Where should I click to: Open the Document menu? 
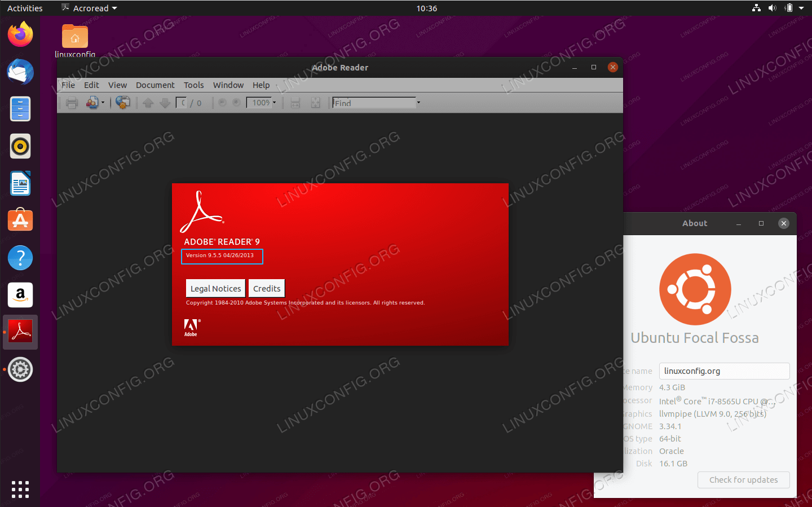(x=155, y=85)
